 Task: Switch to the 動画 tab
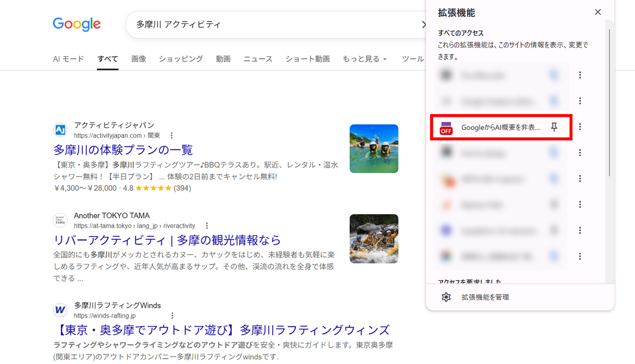pyautogui.click(x=223, y=59)
